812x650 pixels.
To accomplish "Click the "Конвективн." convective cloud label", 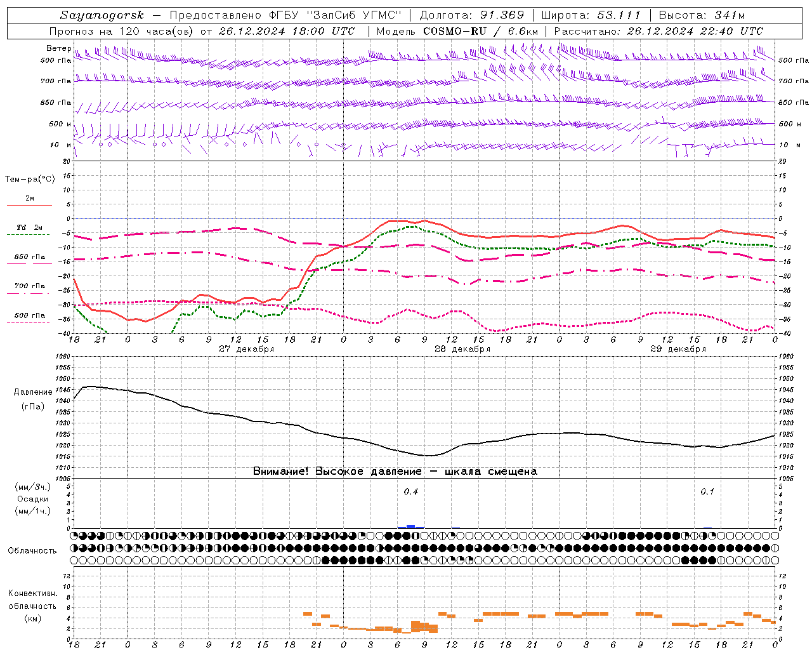I will coord(32,594).
